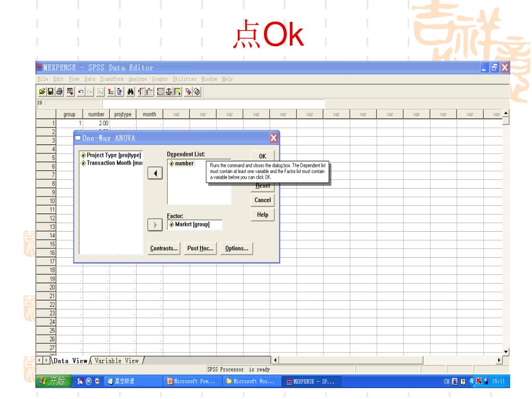The width and height of the screenshot is (532, 399).
Task: Click the Redo arrow icon
Action: (89, 91)
